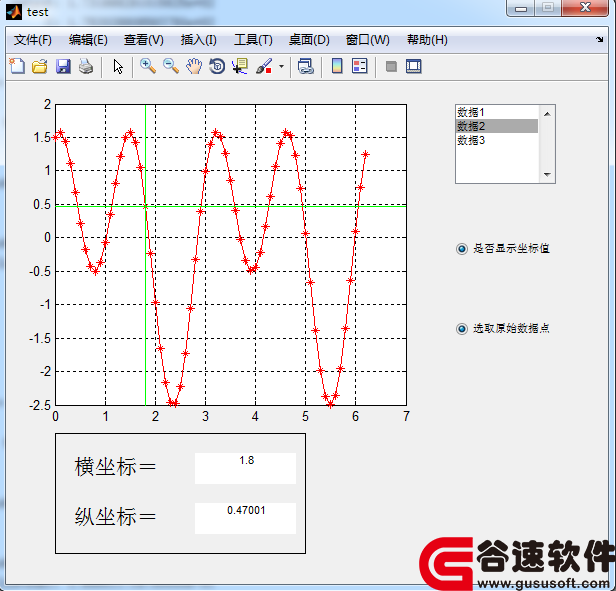
Task: Click the 横坐标 value field showing 1.8
Action: pos(245,468)
